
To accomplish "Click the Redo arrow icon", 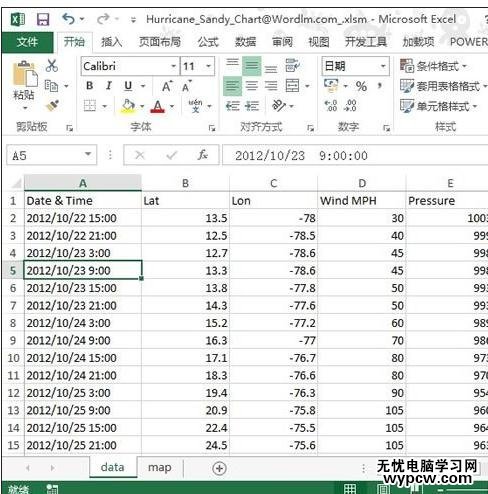I will (x=103, y=19).
